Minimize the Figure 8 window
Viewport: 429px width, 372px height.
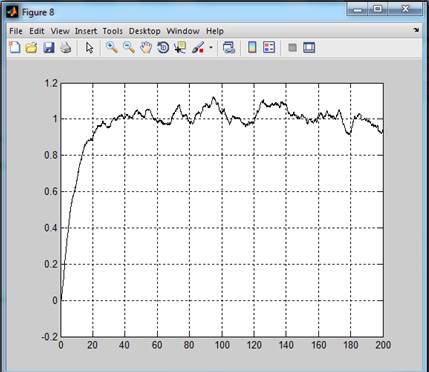click(358, 9)
